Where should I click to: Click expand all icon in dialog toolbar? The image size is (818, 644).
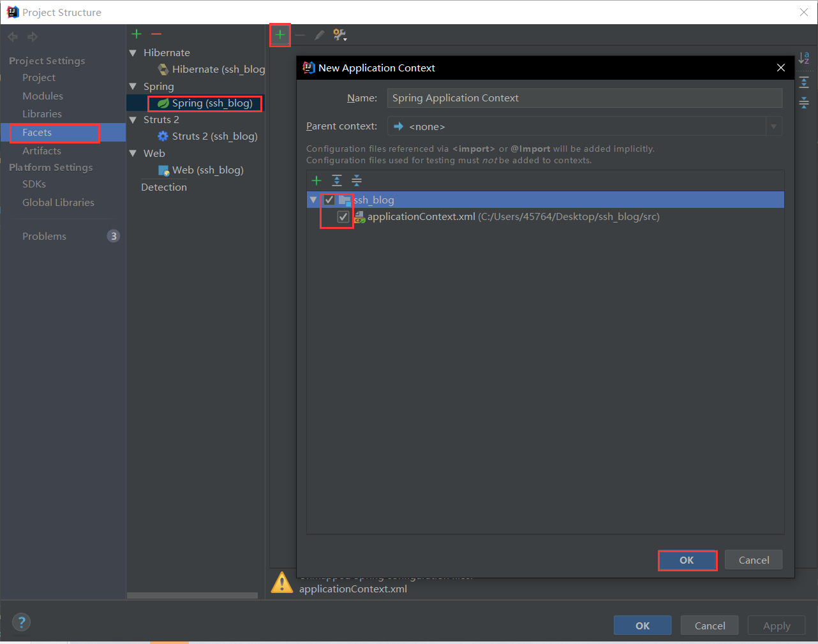337,180
